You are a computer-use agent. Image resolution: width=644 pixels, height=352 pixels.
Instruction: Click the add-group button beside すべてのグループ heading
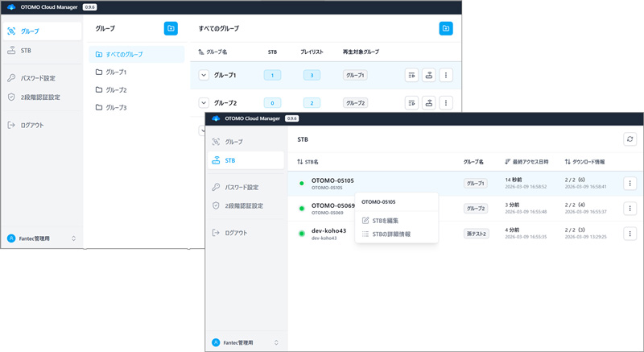446,28
